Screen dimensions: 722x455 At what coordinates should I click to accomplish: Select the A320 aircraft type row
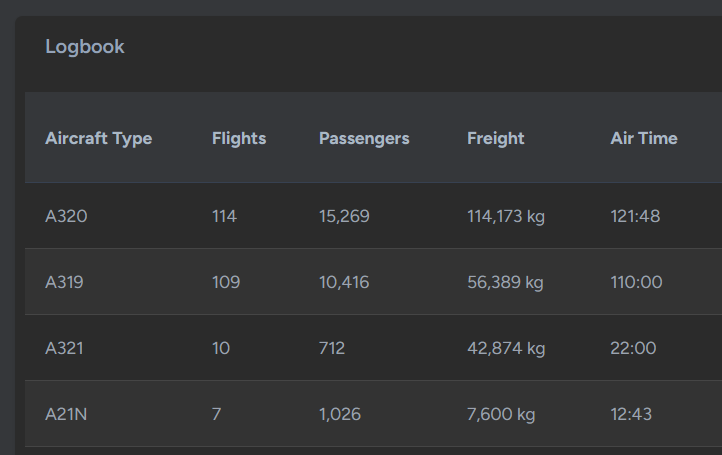[373, 216]
